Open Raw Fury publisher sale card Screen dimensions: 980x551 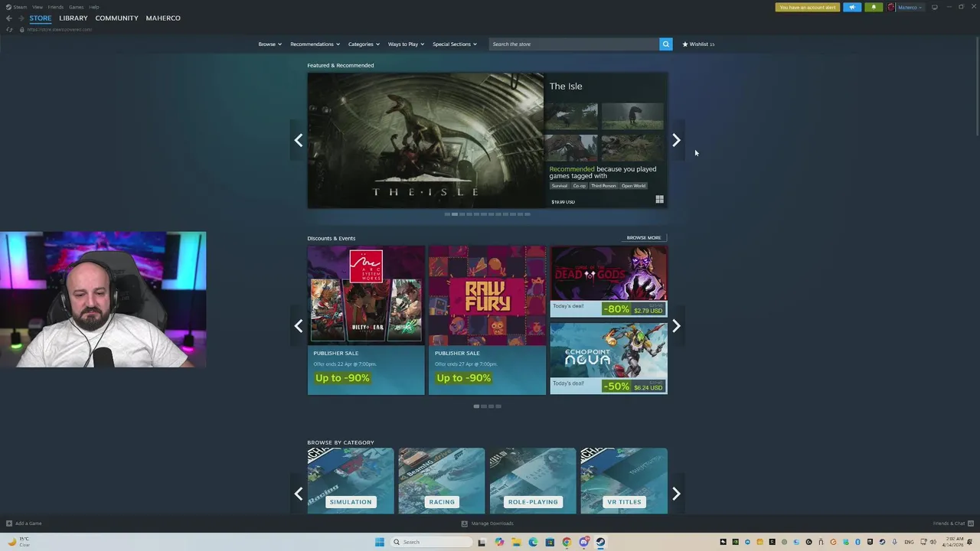(x=487, y=320)
